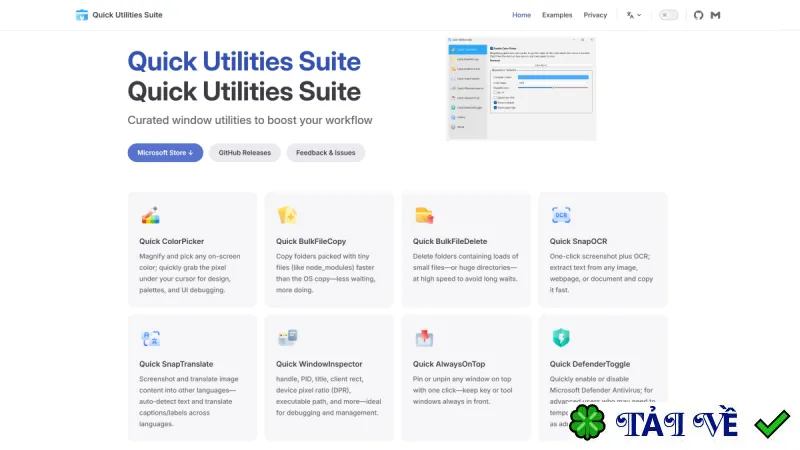Screen dimensions: 800x450
Task: Click the Quick AlwaysOnTop pin icon
Action: tap(424, 338)
